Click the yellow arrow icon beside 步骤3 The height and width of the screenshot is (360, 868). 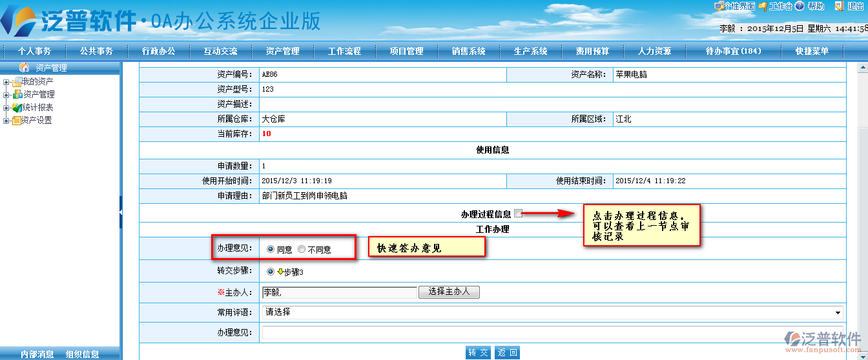280,272
